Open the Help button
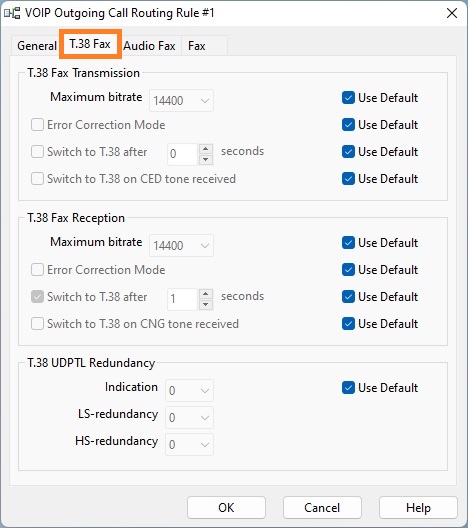Viewport: 468px width, 528px height. (x=418, y=507)
